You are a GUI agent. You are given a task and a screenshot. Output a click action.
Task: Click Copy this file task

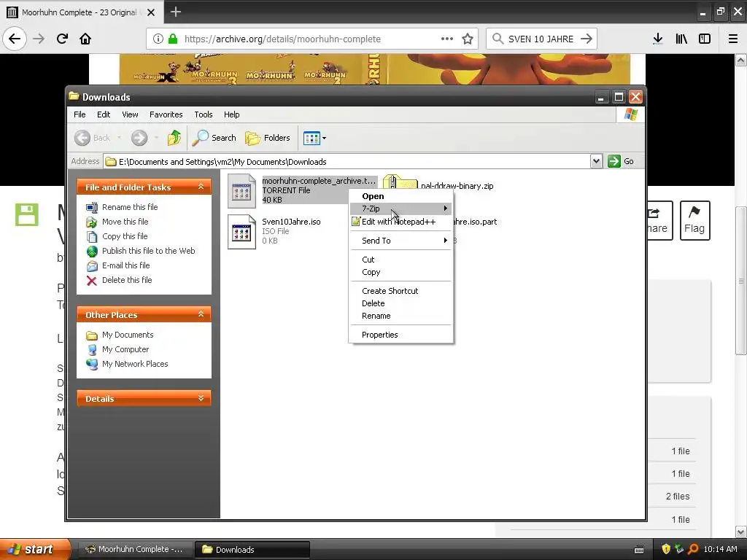click(117, 236)
